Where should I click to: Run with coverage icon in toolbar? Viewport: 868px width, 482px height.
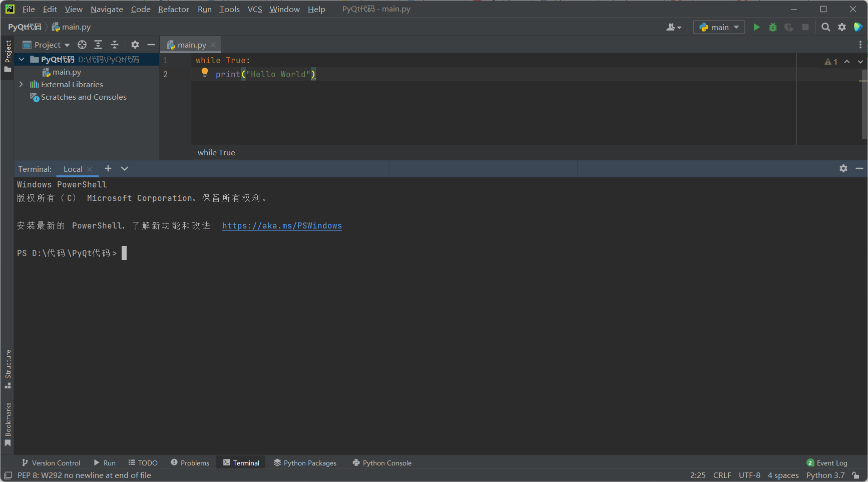[789, 27]
